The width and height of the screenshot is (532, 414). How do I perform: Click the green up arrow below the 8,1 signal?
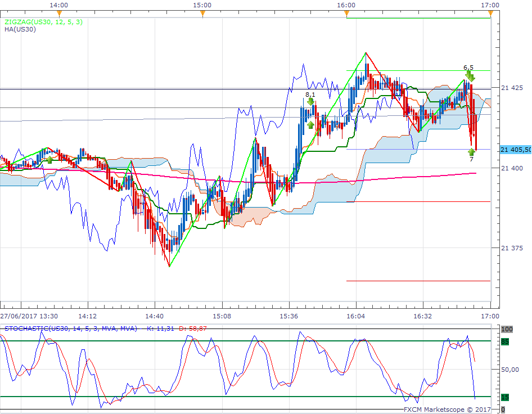click(310, 125)
